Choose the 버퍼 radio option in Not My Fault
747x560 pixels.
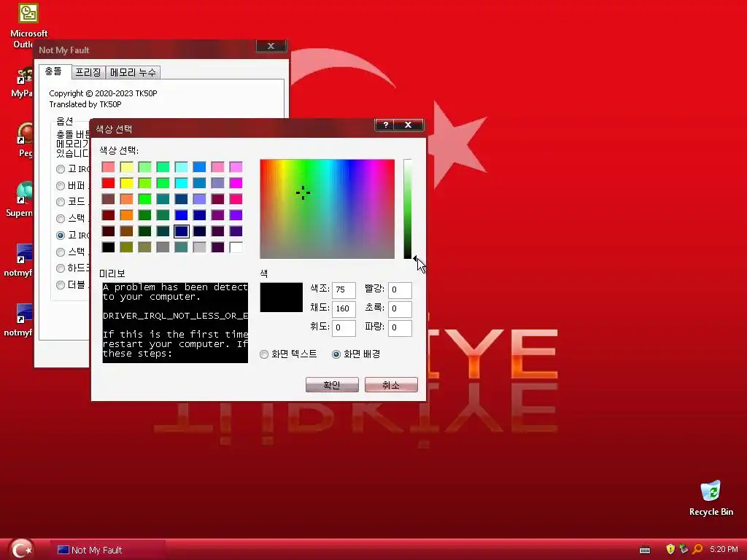[x=61, y=186]
